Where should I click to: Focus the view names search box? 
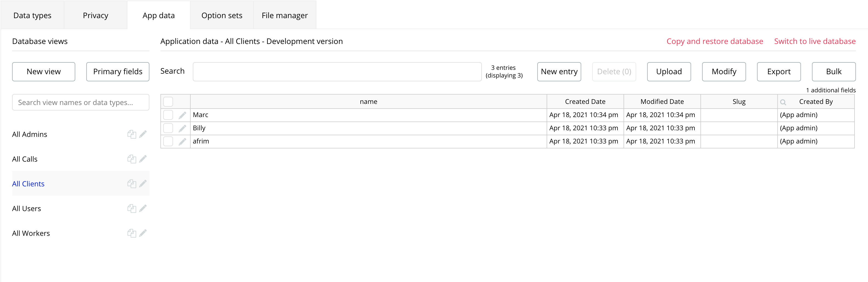80,102
